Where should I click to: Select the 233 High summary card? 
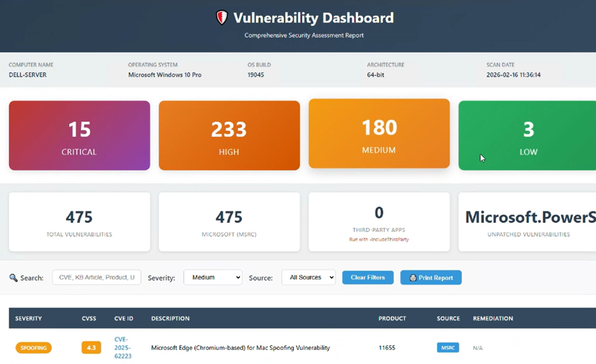[229, 136]
